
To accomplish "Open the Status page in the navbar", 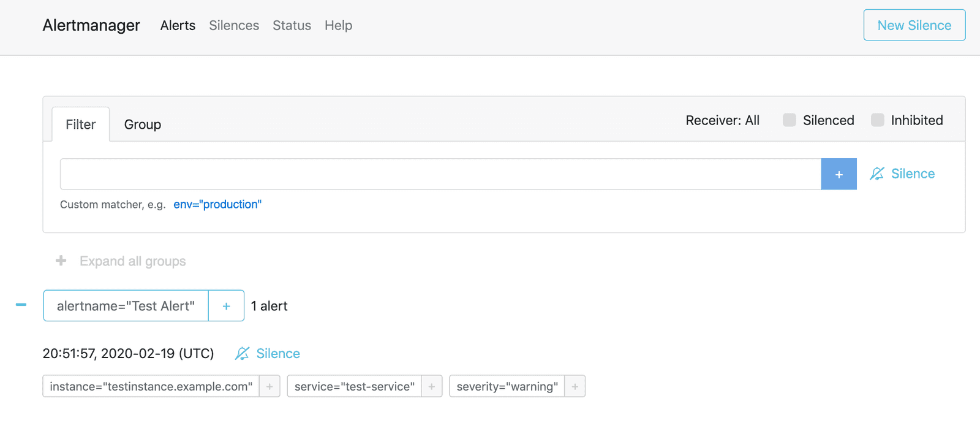I will click(x=292, y=25).
